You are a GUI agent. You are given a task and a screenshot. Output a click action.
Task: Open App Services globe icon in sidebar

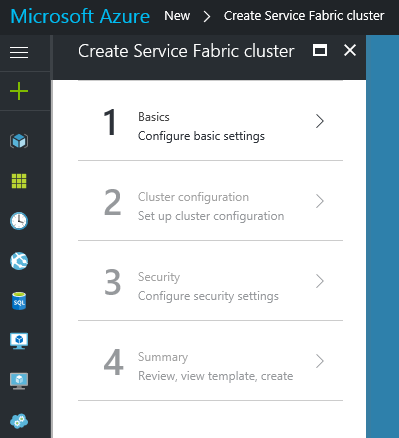point(19,261)
